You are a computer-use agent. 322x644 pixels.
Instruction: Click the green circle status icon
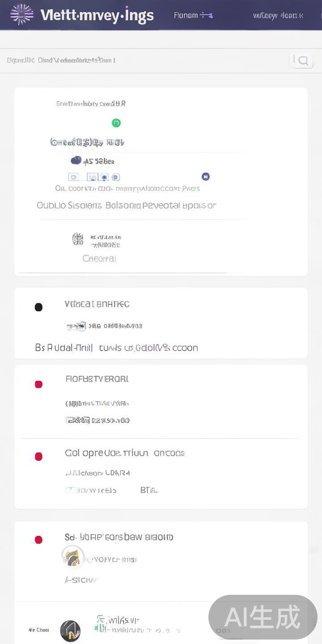click(x=116, y=123)
